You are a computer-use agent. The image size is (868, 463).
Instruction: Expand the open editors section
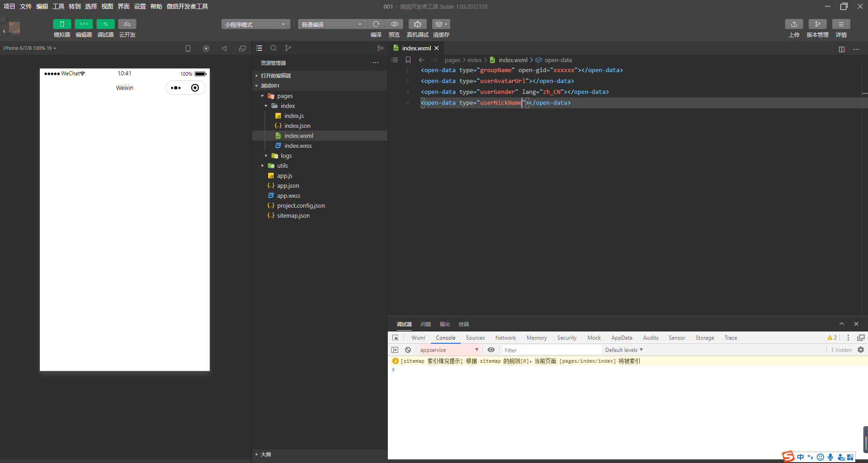point(319,76)
